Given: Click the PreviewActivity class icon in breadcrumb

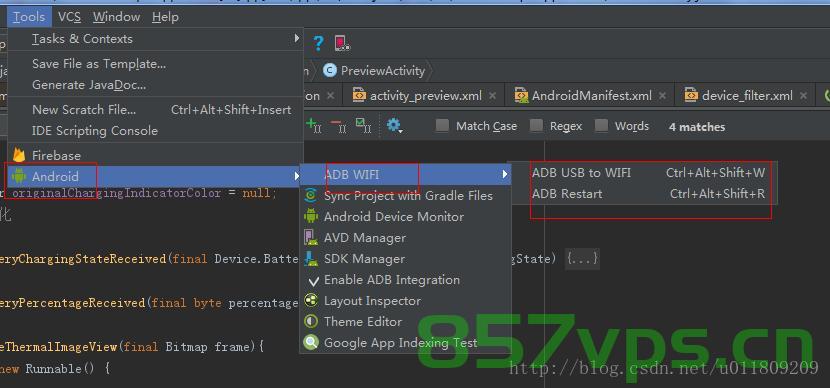Looking at the screenshot, I should pos(330,70).
